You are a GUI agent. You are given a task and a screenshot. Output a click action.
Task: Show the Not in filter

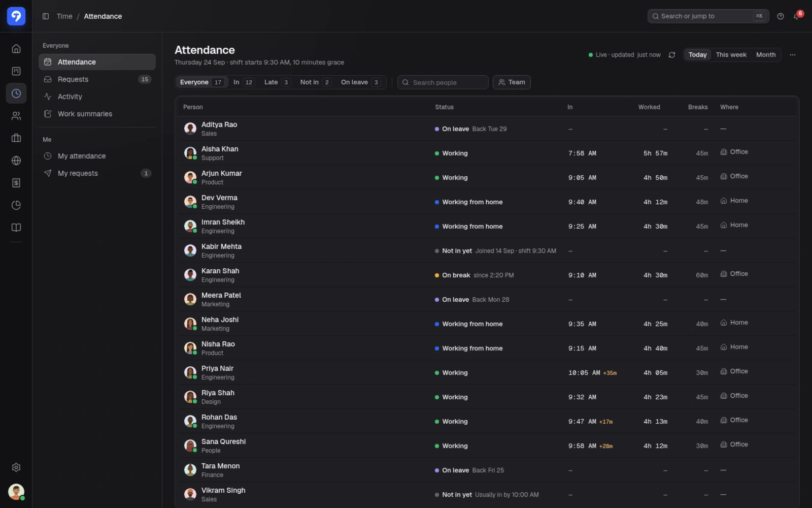316,82
